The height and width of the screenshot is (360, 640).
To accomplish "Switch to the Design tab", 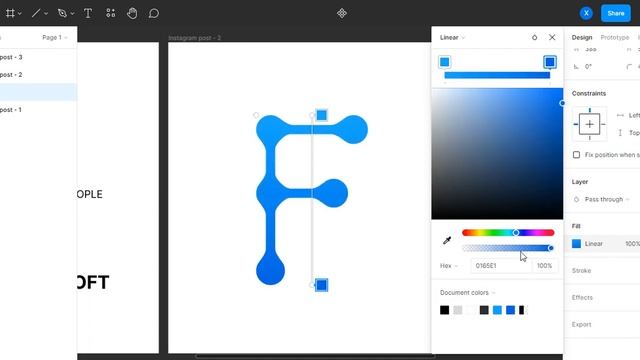I will coord(582,38).
